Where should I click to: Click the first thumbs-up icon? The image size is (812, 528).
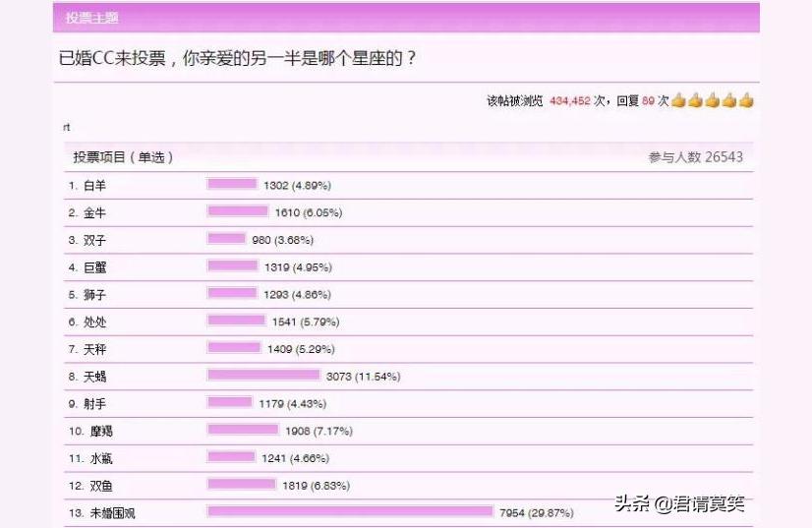click(678, 100)
